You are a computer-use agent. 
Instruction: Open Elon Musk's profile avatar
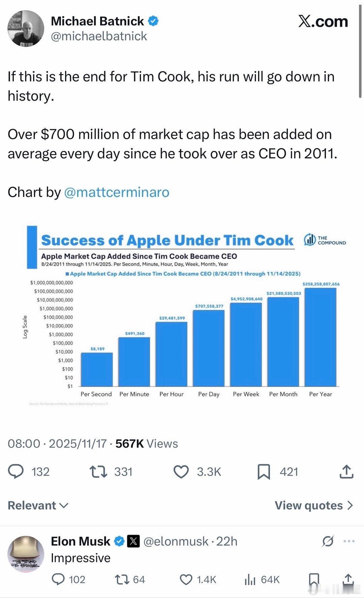coord(26,554)
